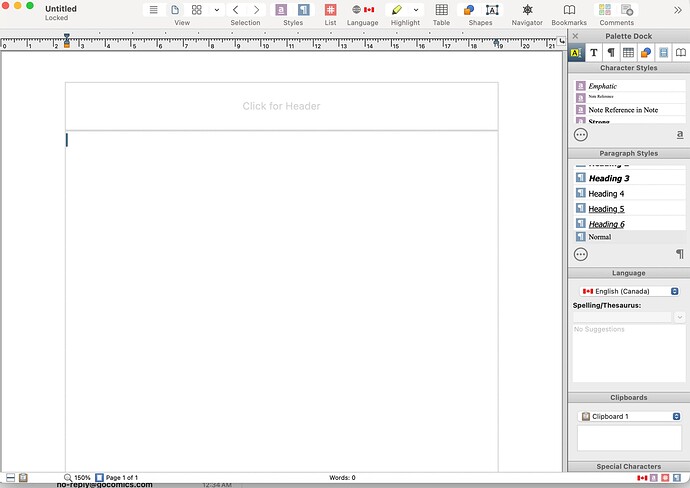The height and width of the screenshot is (488, 690).
Task: Toggle page view in View toolbar group
Action: click(175, 10)
